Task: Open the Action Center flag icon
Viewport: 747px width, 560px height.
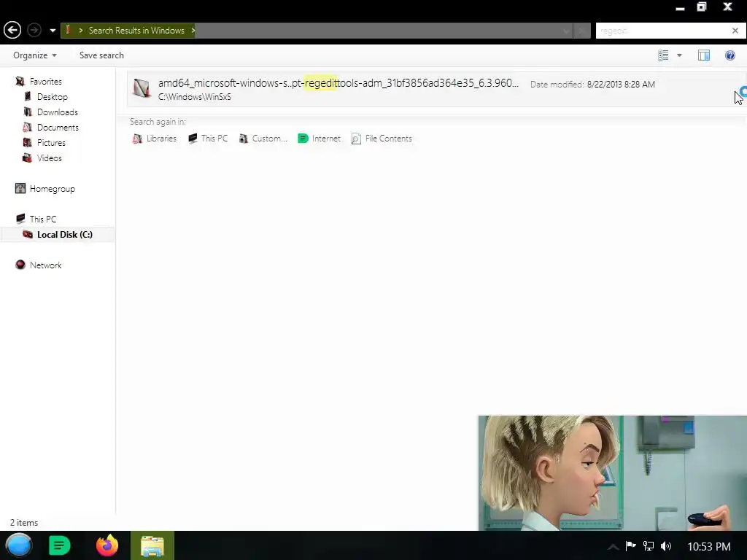Action: [630, 545]
